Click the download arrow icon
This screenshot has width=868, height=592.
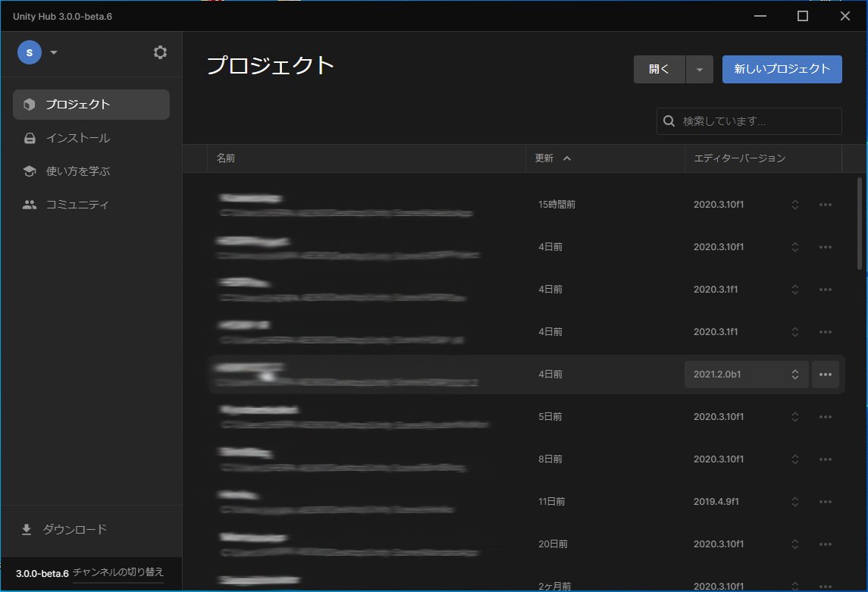[26, 530]
